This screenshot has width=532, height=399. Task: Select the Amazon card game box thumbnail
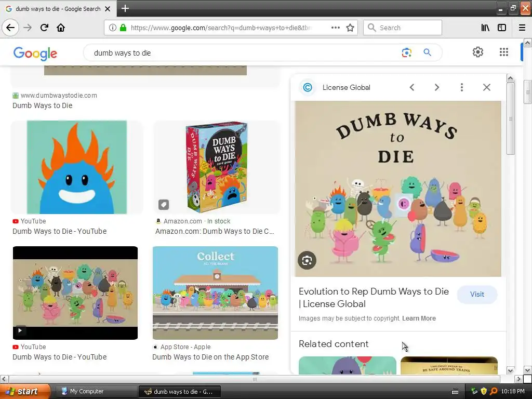(217, 167)
